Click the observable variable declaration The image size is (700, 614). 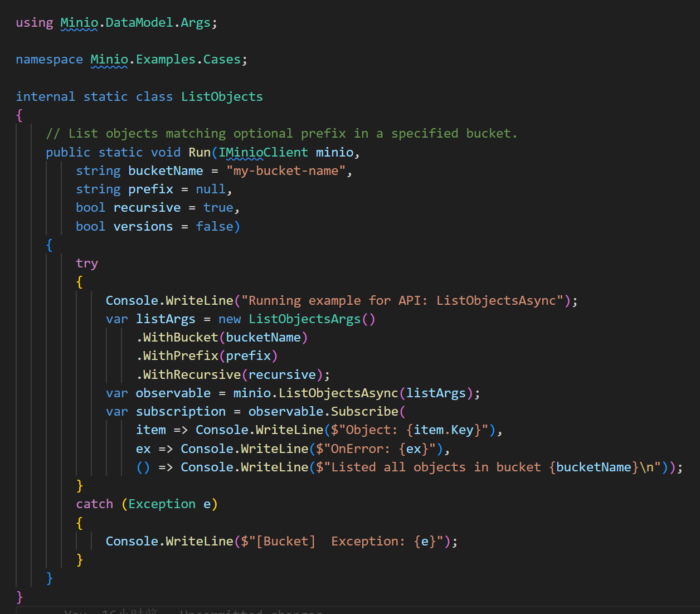[173, 393]
